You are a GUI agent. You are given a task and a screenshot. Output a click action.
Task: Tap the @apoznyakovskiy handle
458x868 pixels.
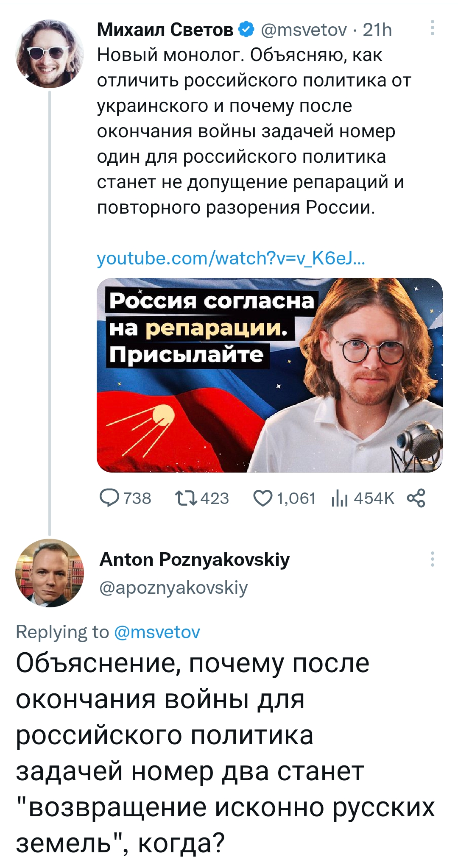click(173, 588)
